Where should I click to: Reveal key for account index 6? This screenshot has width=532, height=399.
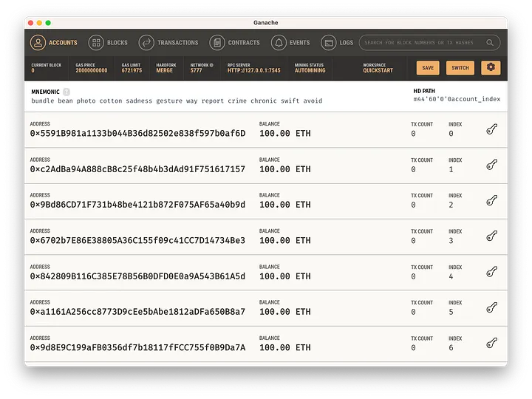click(x=492, y=343)
